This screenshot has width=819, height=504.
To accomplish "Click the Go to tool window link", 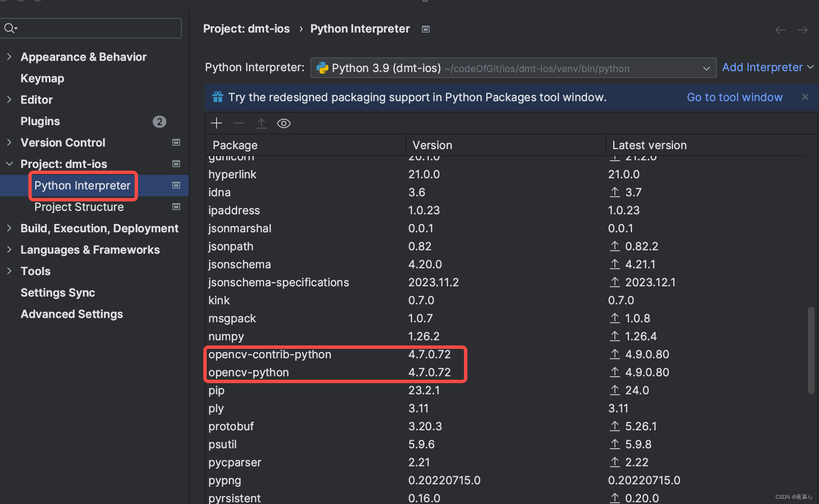I will coord(735,97).
